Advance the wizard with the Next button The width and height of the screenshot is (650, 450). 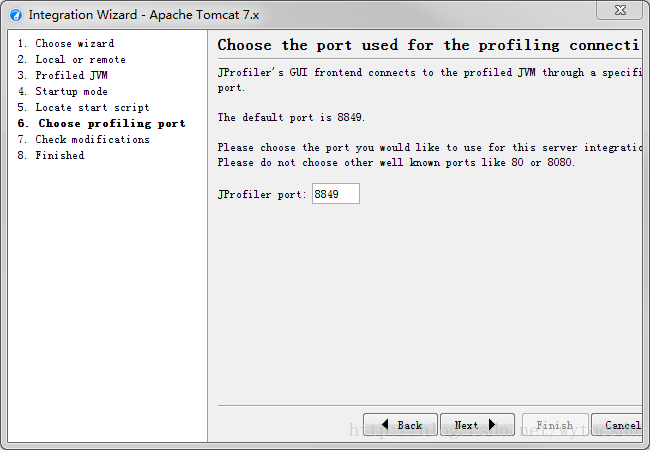(477, 424)
